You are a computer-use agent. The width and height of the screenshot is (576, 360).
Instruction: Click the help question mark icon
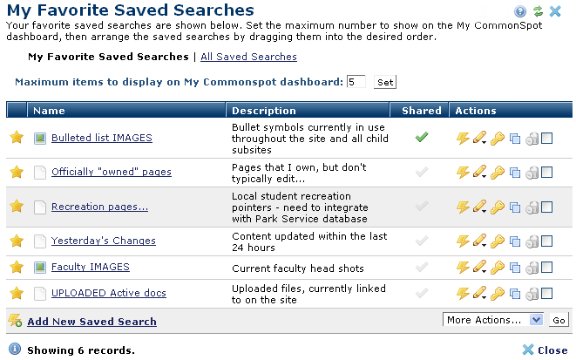pos(520,11)
